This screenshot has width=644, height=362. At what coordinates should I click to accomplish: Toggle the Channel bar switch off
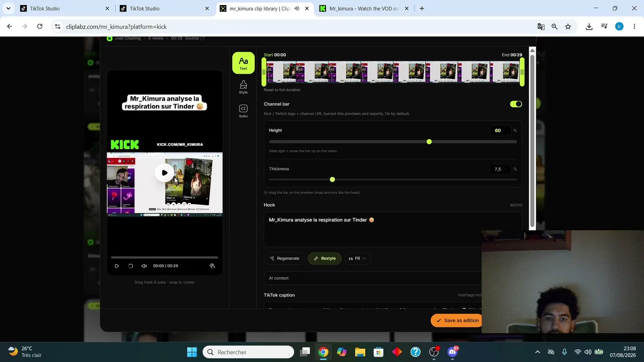pos(516,104)
